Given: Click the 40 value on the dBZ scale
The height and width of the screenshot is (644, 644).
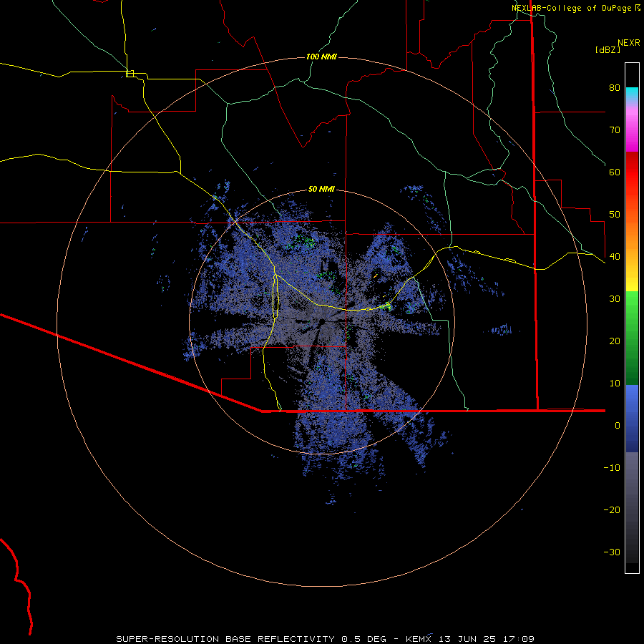Looking at the screenshot, I should click(615, 256).
